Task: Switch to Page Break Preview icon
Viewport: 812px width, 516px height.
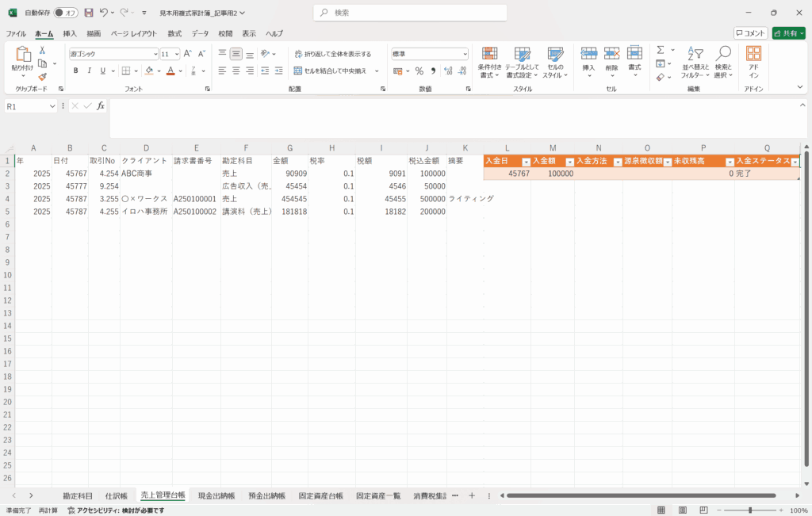Action: [x=703, y=510]
